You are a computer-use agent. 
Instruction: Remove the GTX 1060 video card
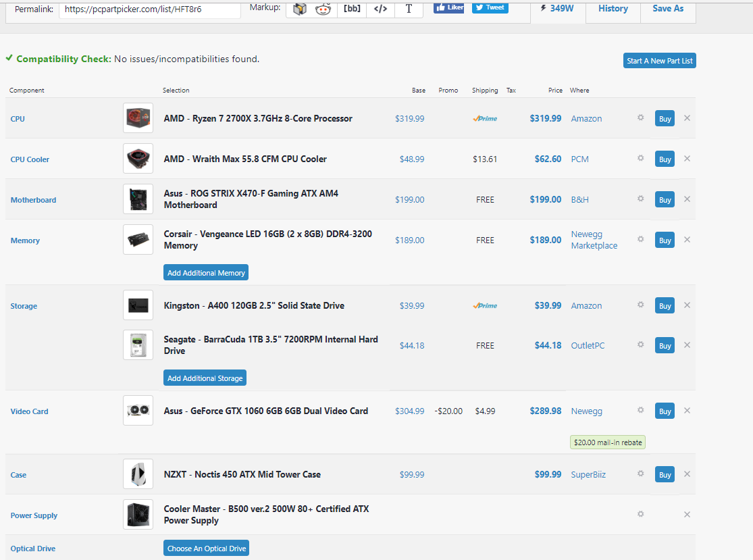(x=687, y=411)
